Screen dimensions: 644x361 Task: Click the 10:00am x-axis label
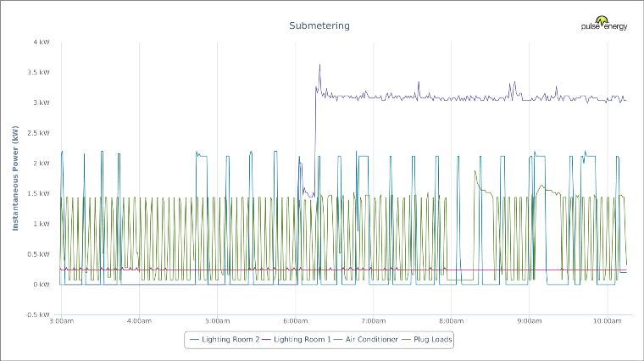pos(608,321)
